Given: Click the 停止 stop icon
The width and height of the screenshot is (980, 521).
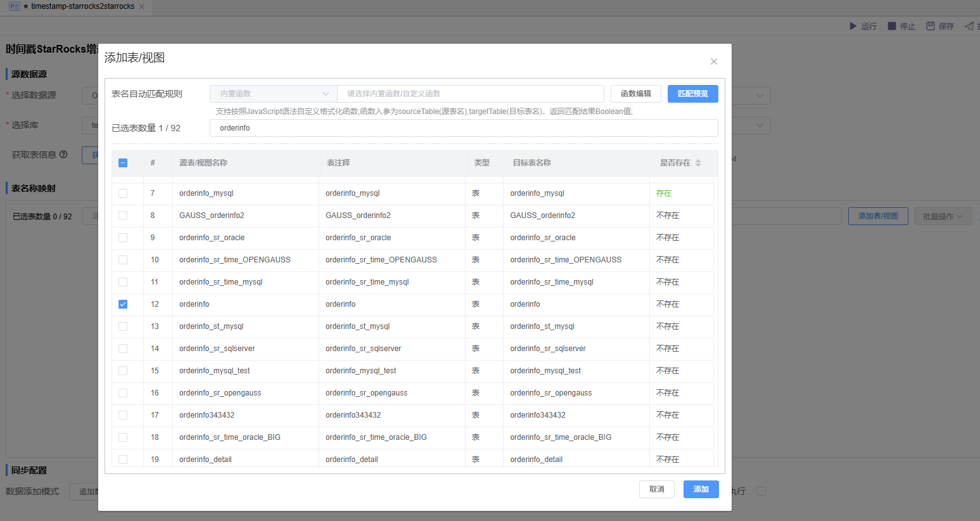Looking at the screenshot, I should pos(892,26).
